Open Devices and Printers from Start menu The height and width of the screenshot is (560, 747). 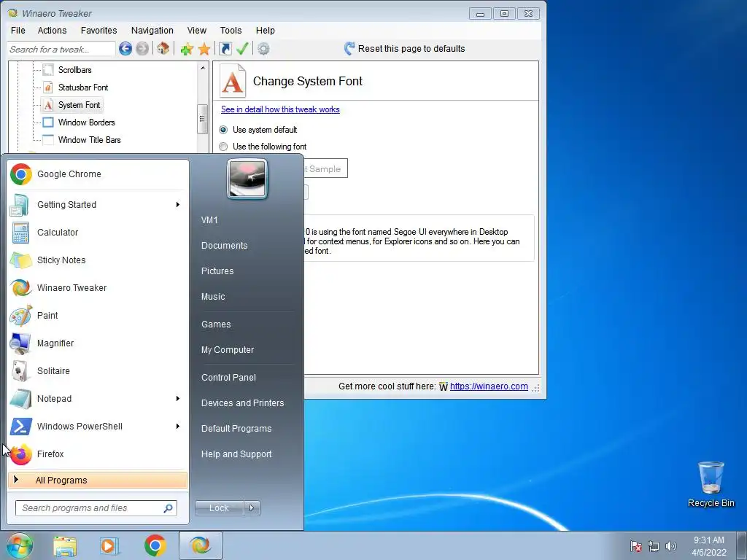point(242,402)
